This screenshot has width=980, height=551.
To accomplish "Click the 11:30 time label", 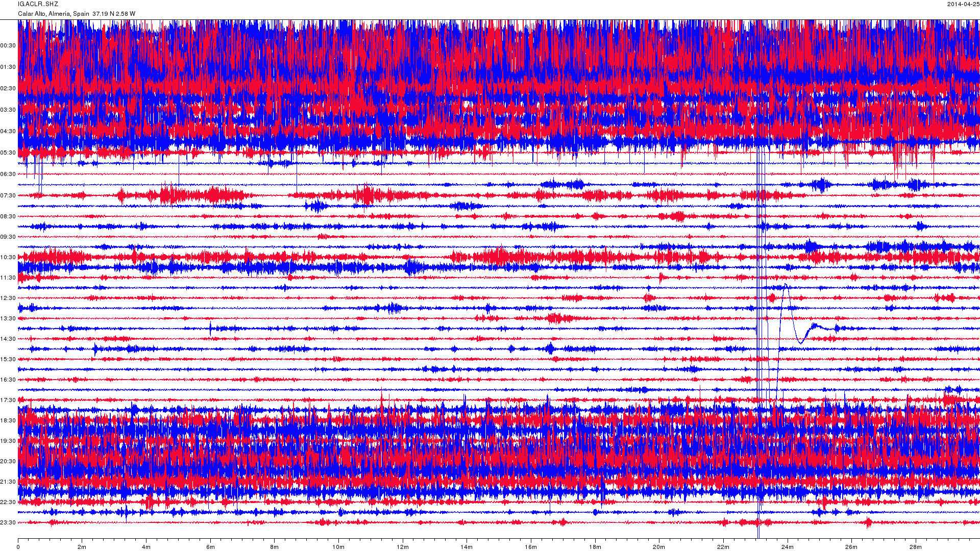I will click(x=8, y=278).
